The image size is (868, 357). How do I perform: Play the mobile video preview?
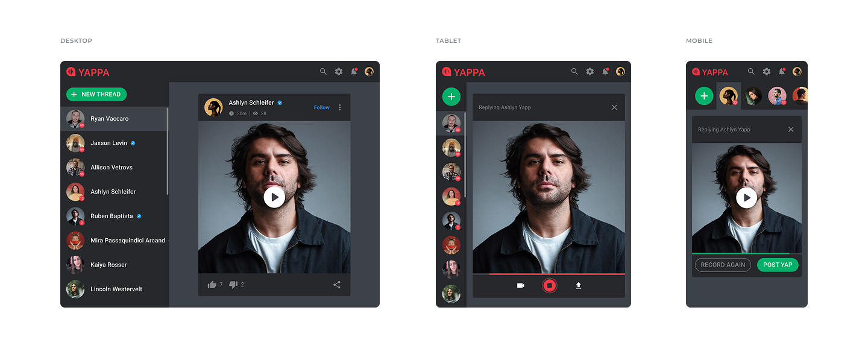[x=747, y=197]
